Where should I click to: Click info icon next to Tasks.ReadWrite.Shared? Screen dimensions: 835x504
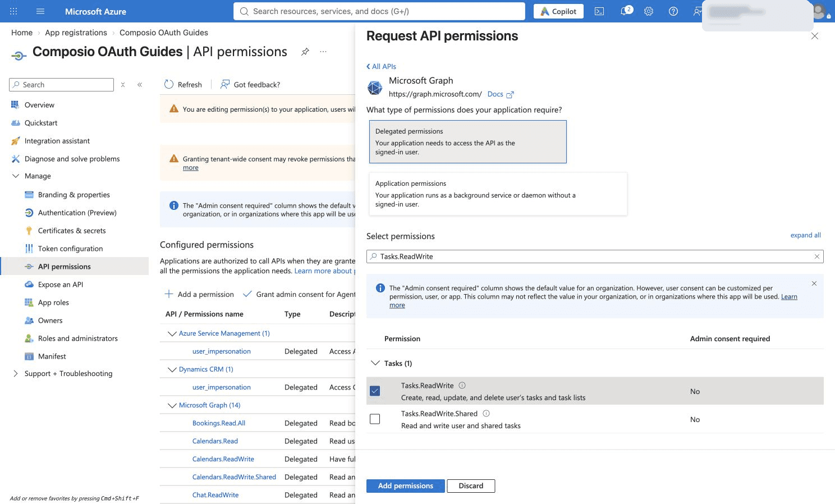(x=487, y=414)
